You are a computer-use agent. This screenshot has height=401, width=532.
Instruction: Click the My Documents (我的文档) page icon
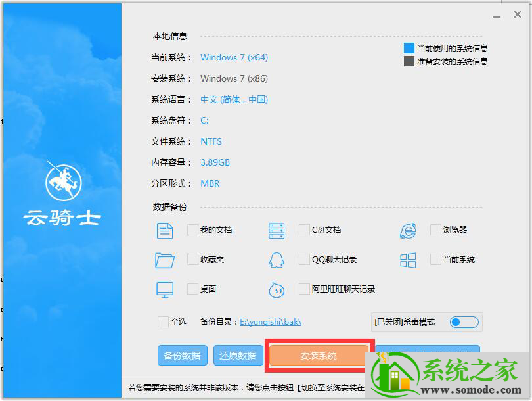(x=165, y=230)
